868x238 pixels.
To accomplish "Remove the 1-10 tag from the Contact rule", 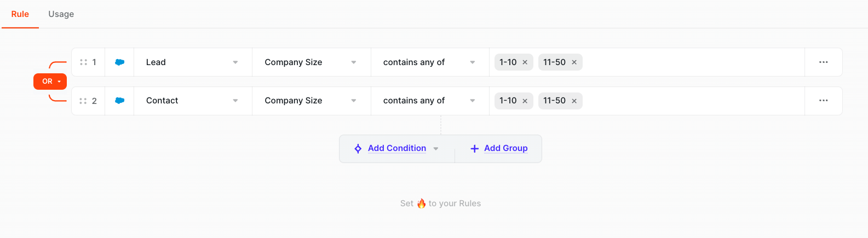I will click(525, 101).
